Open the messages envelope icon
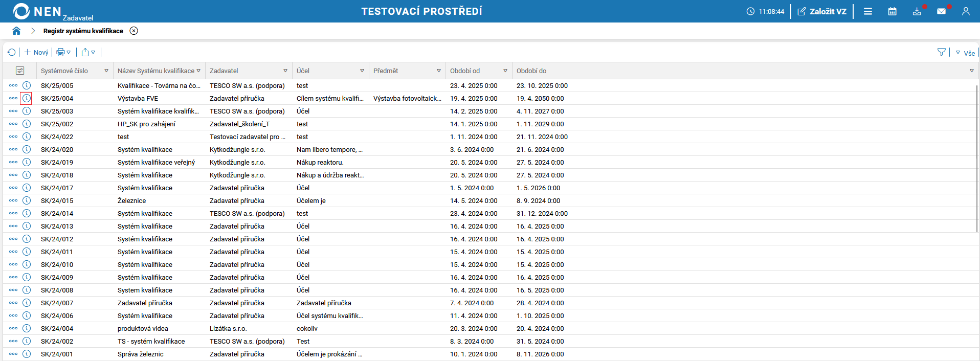Viewport: 980px width, 361px height. 941,11
